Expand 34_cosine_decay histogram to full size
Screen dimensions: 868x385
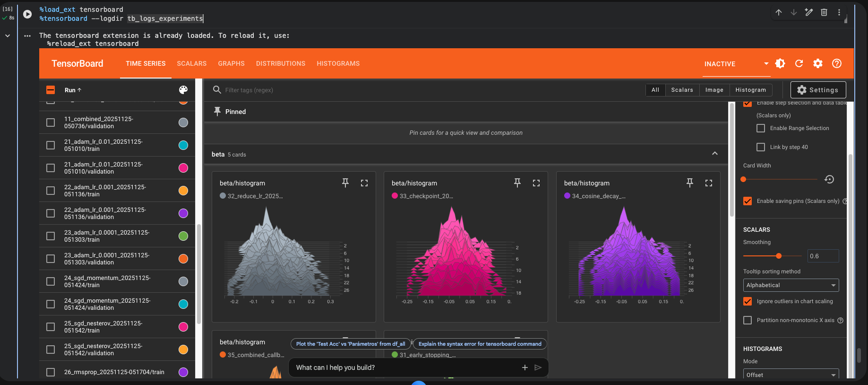pyautogui.click(x=709, y=183)
